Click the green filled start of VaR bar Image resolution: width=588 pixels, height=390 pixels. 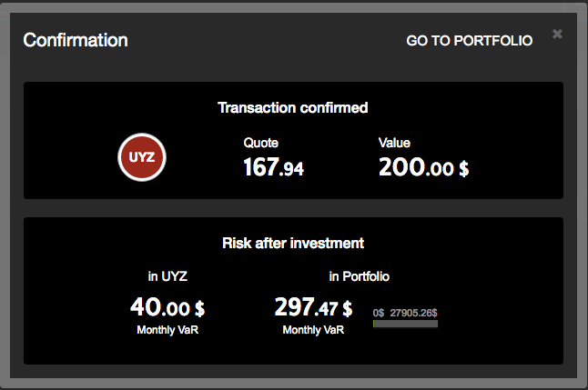374,324
